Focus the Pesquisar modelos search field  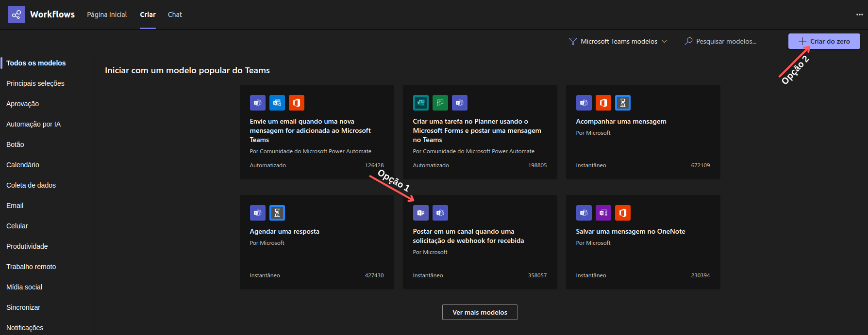(x=726, y=42)
